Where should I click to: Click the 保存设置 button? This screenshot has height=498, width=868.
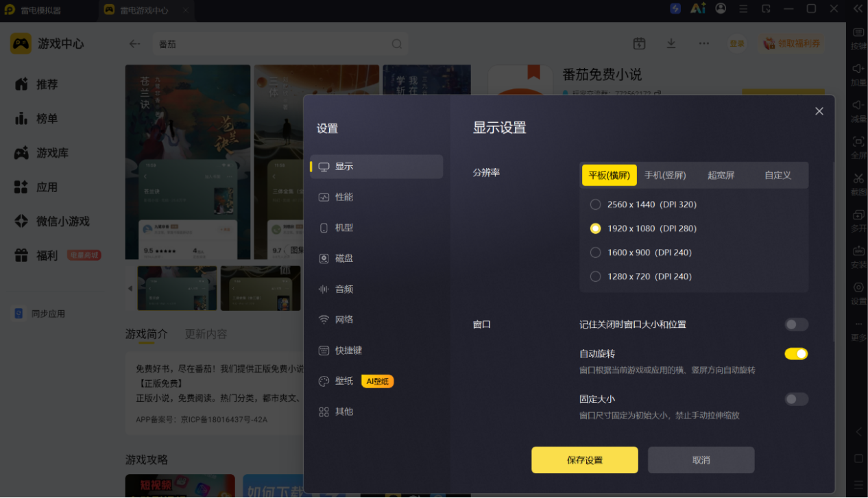pos(585,460)
